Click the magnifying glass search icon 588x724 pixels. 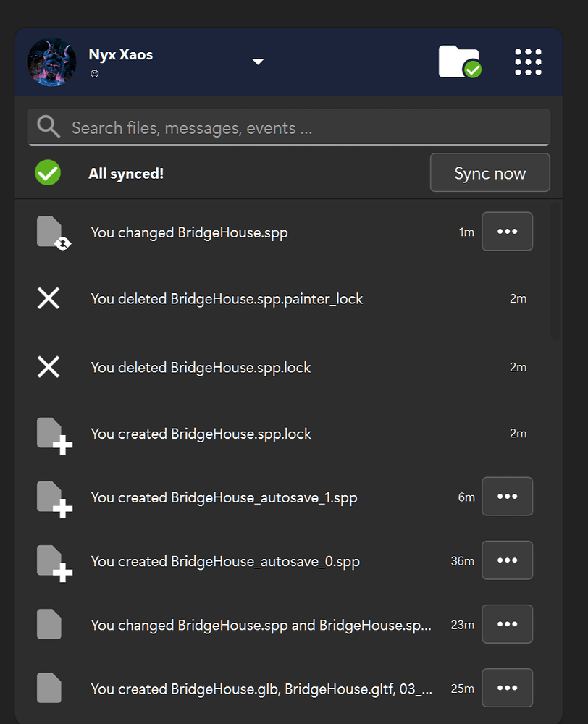click(x=49, y=127)
